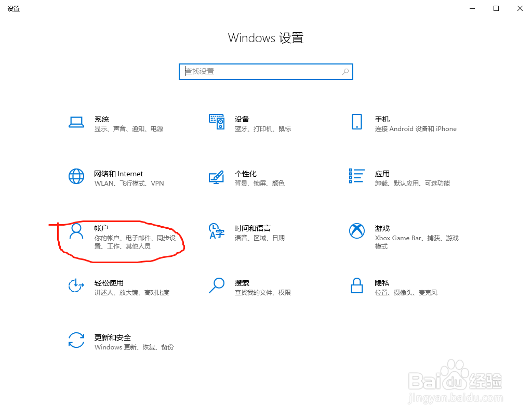
Task: Open the Apps list icon
Action: [x=356, y=176]
